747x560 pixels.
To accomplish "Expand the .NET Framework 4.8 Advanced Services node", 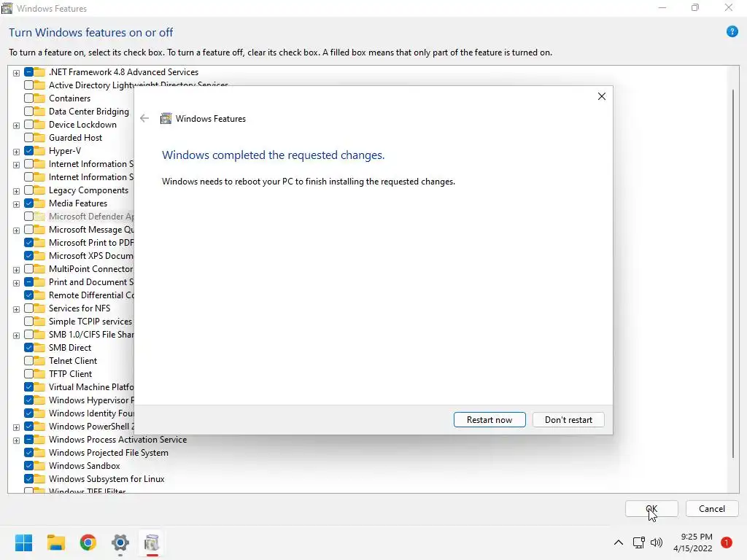I will click(16, 73).
